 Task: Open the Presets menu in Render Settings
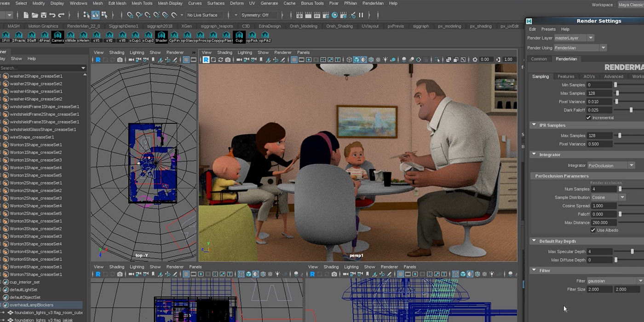(x=548, y=29)
